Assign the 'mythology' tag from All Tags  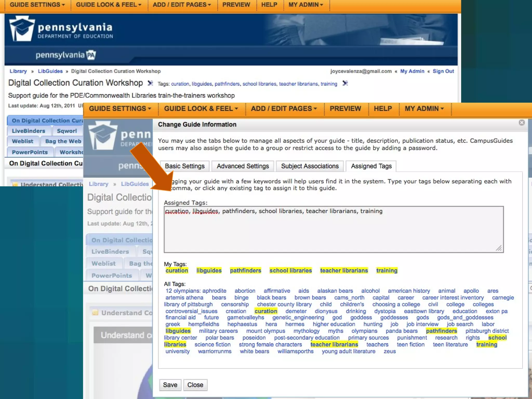pos(306,331)
